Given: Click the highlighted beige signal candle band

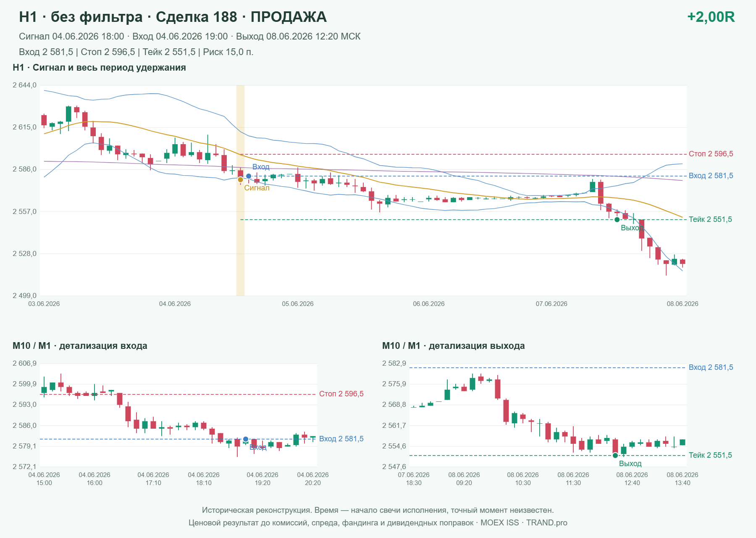Looking at the screenshot, I should 240,190.
